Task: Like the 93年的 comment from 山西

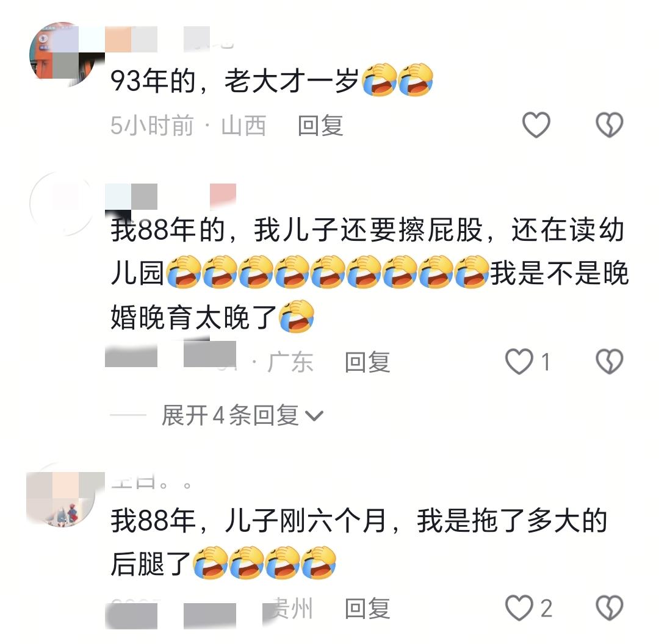Action: coord(536,125)
